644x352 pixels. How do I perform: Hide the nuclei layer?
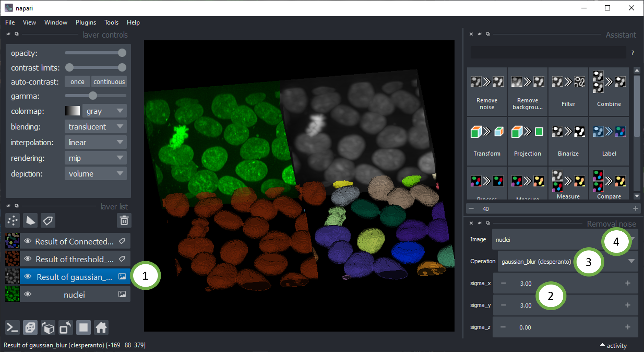(28, 295)
